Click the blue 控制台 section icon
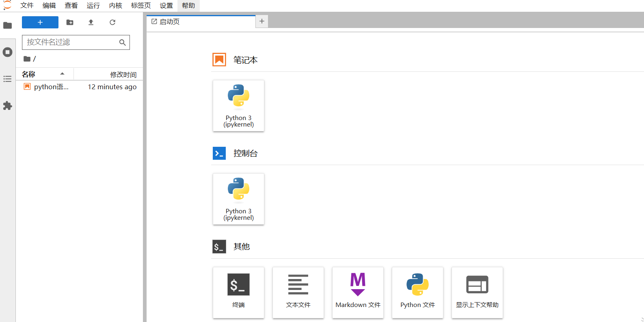 [219, 153]
